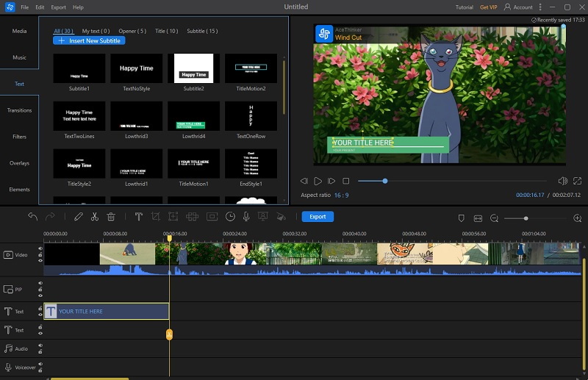Hide the Video track with eye icon
This screenshot has width=588, height=380.
coord(40,260)
